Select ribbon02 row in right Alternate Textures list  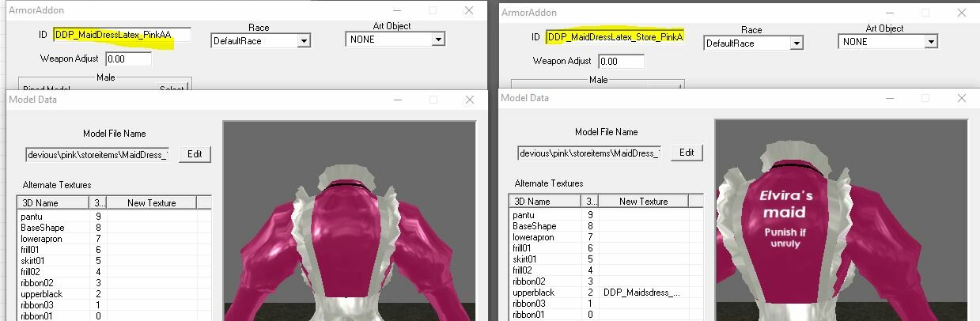coord(606,281)
